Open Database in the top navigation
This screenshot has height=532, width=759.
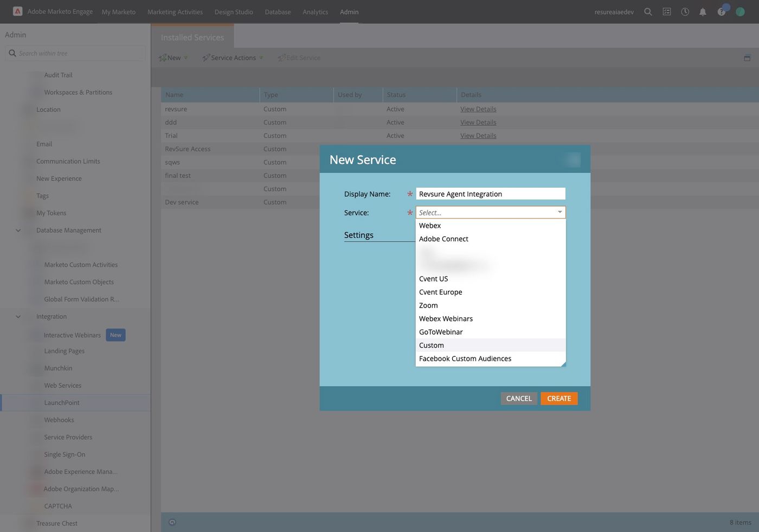pyautogui.click(x=278, y=12)
